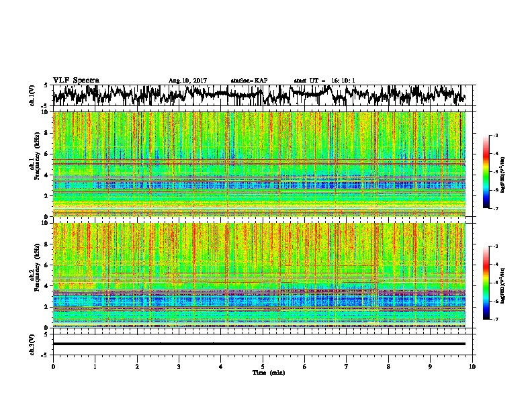Screen dimensions: 532x411
Task: Click time axis tick label "6"
Action: pos(305,367)
